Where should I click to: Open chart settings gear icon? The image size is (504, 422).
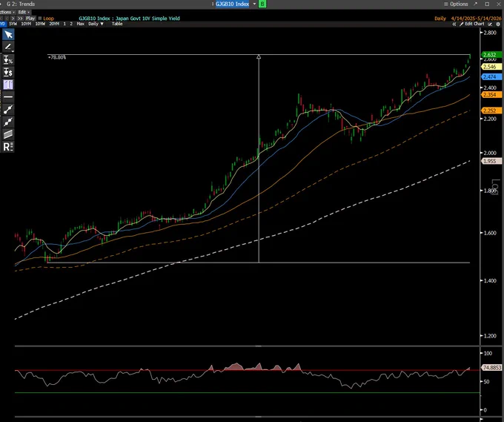(498, 24)
